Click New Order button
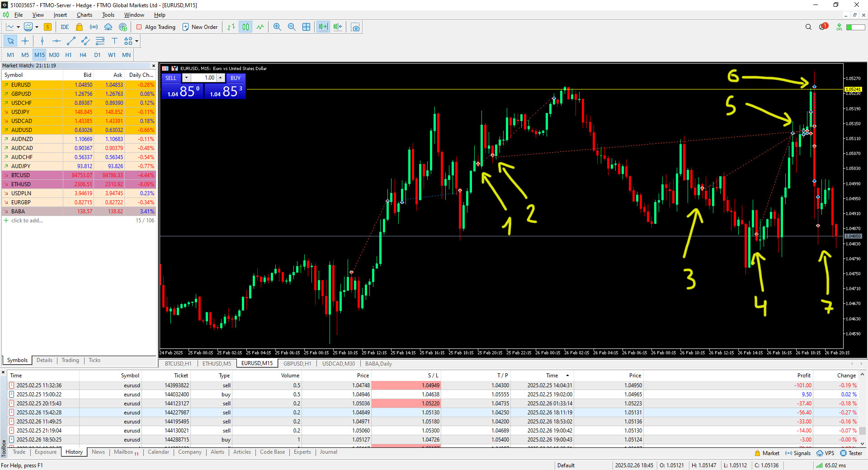868x470 pixels. coord(200,27)
